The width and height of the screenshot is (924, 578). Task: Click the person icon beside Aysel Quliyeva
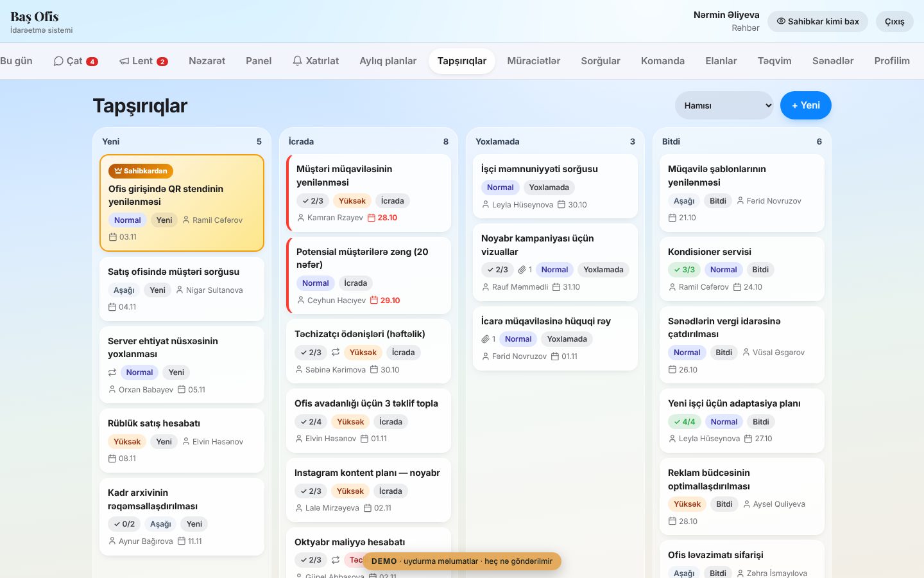(747, 504)
